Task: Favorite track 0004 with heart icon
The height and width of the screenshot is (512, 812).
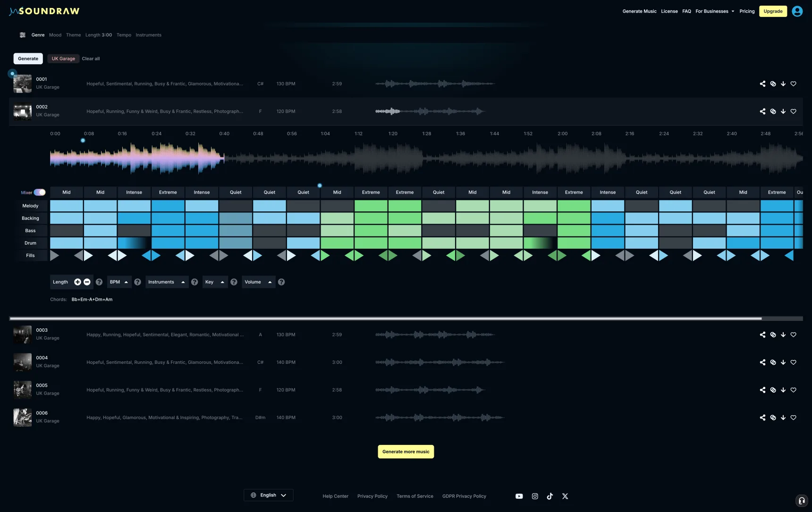Action: (794, 362)
